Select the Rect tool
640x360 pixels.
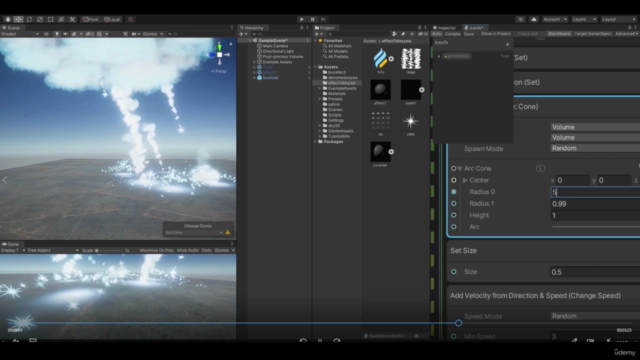coord(51,19)
